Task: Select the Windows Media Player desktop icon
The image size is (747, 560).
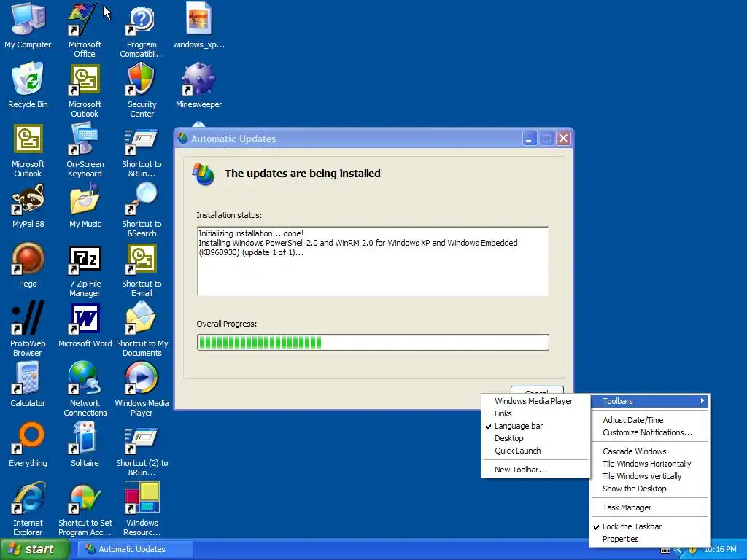Action: 142,378
